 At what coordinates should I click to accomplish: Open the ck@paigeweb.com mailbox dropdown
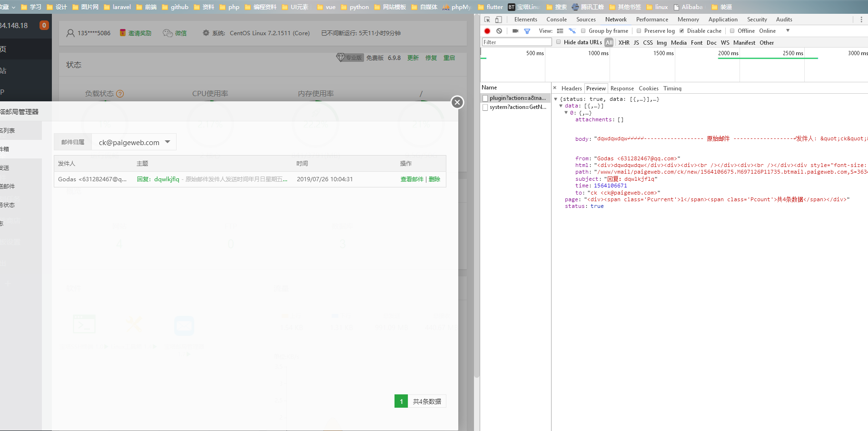coord(134,142)
